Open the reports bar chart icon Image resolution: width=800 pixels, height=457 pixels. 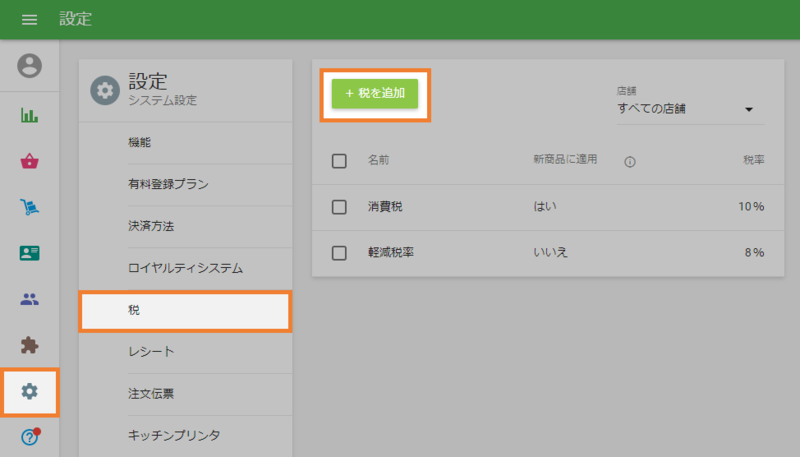click(x=30, y=115)
